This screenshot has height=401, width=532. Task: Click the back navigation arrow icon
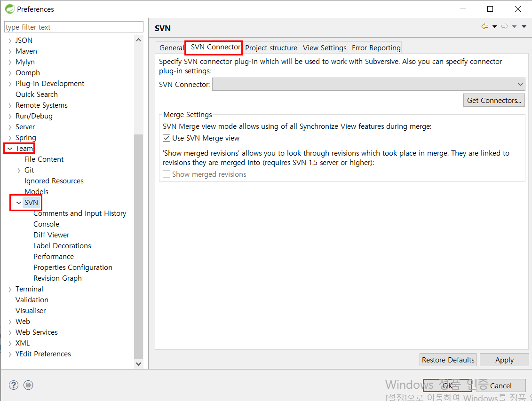click(485, 26)
